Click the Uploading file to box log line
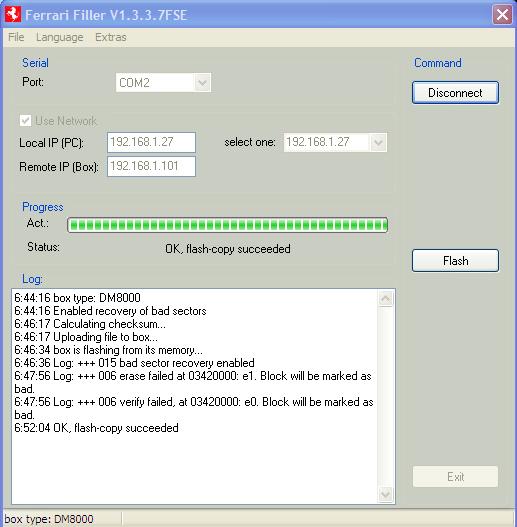The width and height of the screenshot is (517, 527). [86, 337]
